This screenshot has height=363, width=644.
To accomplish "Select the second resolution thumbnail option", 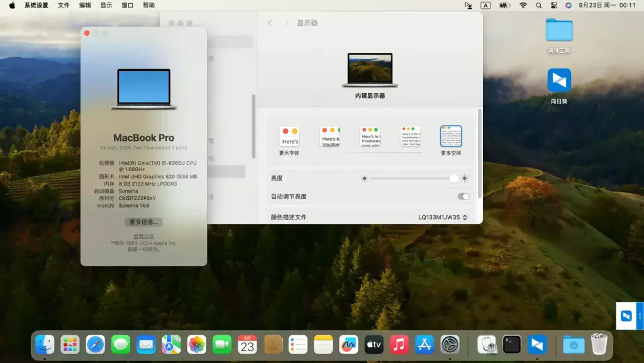I will click(x=330, y=137).
